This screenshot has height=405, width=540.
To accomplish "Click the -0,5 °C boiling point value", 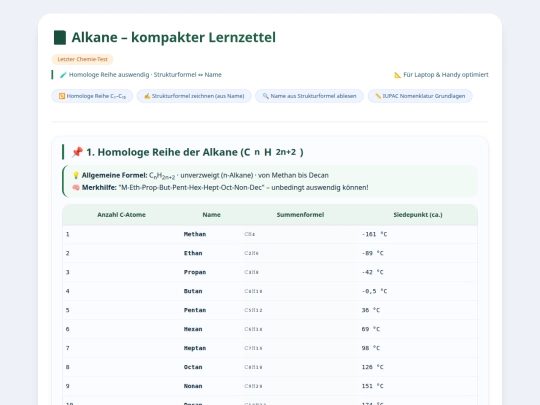I will (374, 291).
